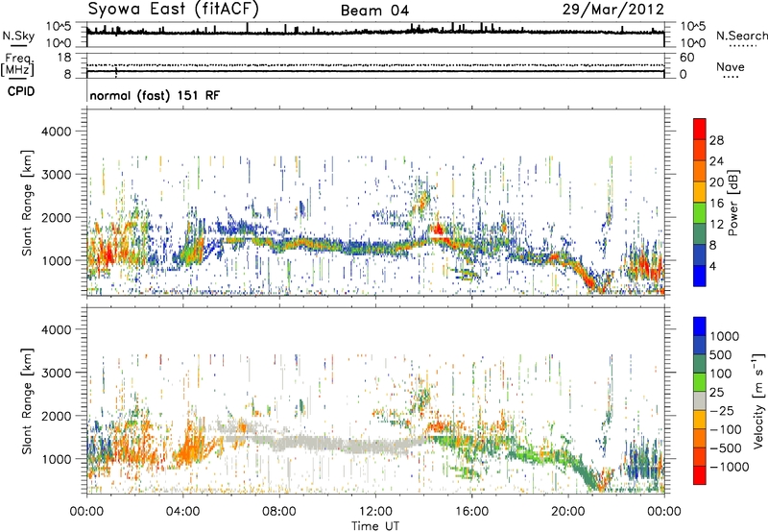768x532 pixels.
Task: Click the red high-power patch near 14:30
Action: pyautogui.click(x=438, y=230)
